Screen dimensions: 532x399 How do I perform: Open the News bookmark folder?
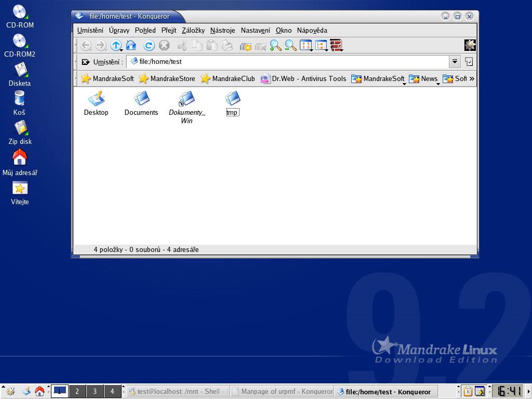[x=424, y=79]
